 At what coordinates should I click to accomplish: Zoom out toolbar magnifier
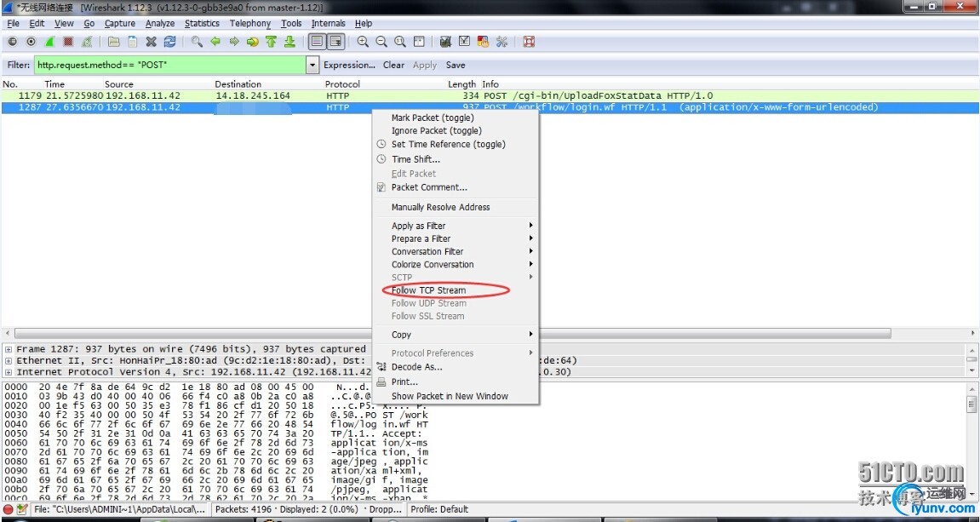tap(381, 42)
